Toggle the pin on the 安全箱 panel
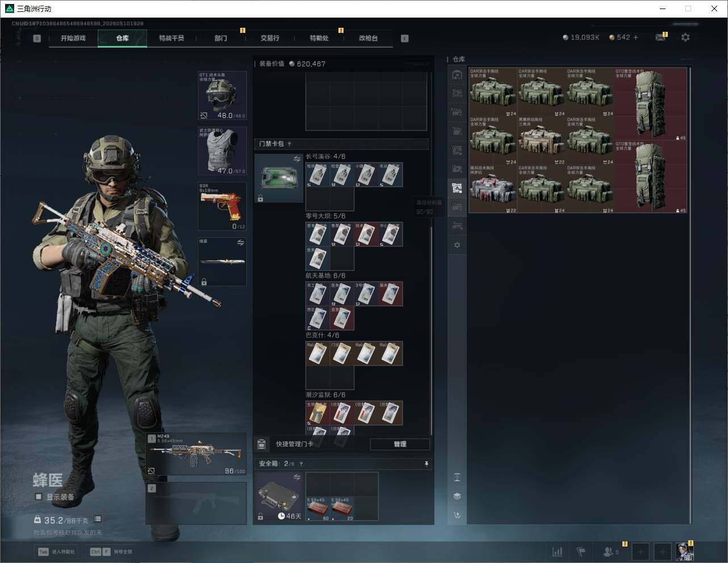 [x=426, y=464]
